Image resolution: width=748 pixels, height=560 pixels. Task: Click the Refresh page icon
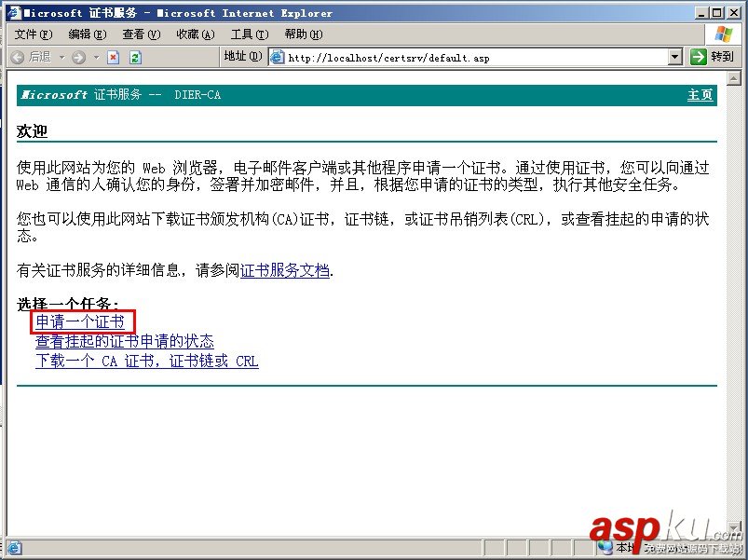coord(135,58)
